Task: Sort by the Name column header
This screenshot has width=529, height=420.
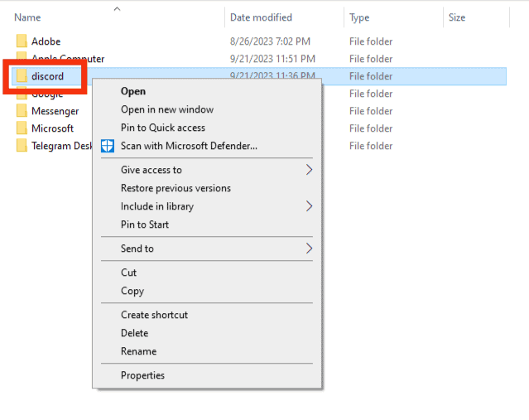Action: 27,17
